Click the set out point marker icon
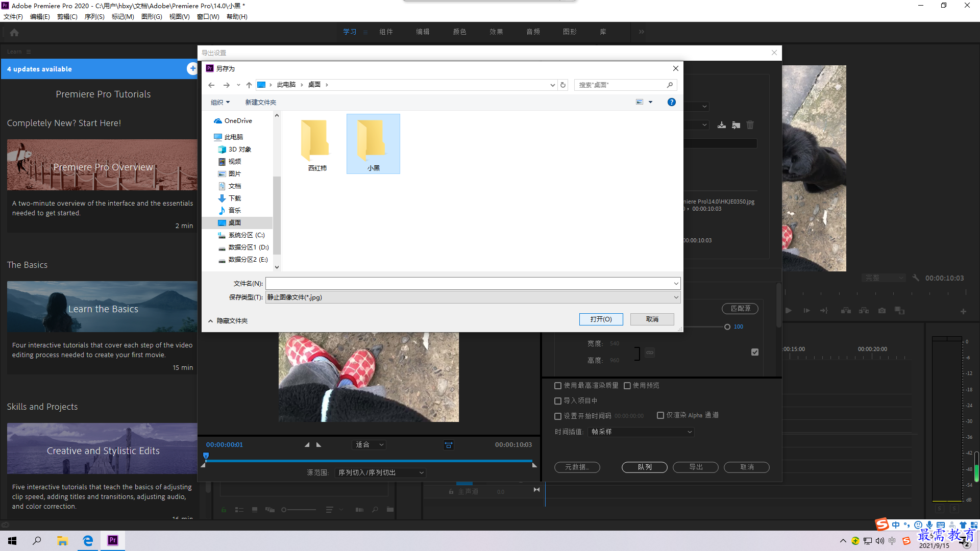This screenshot has width=980, height=551. (319, 445)
